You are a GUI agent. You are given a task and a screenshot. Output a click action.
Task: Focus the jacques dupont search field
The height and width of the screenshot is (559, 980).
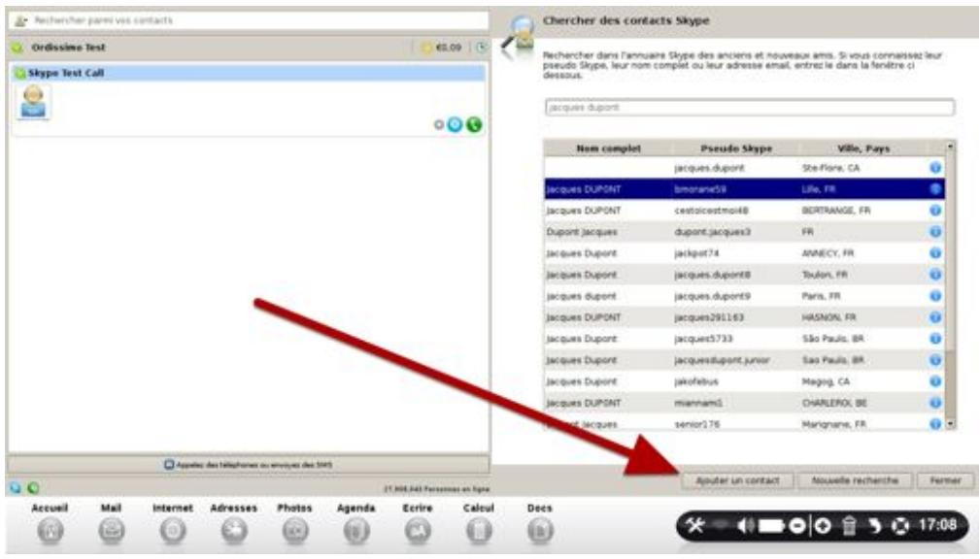(x=750, y=108)
